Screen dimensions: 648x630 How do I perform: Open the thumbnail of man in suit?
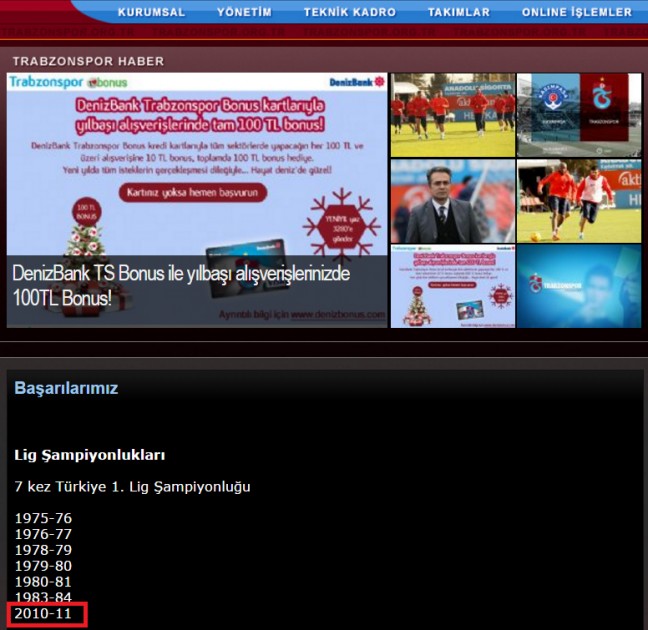(452, 201)
